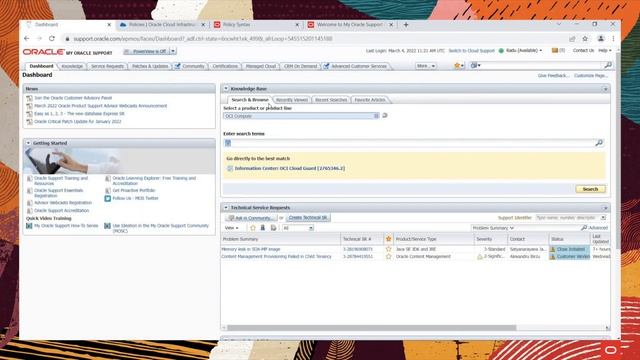Screen dimensions: 640x360
Task: Switch to Recently Viewed tab in Knowledge Base
Action: coord(291,100)
